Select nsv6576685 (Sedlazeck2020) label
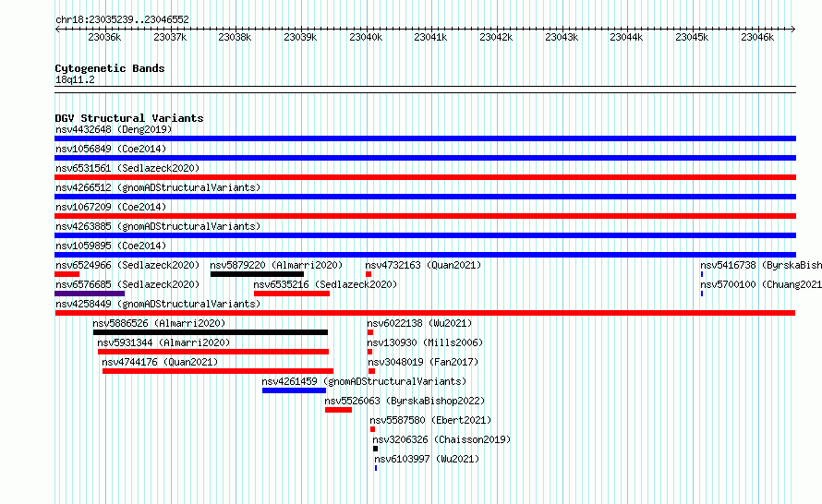This screenshot has width=822, height=504. click(127, 284)
